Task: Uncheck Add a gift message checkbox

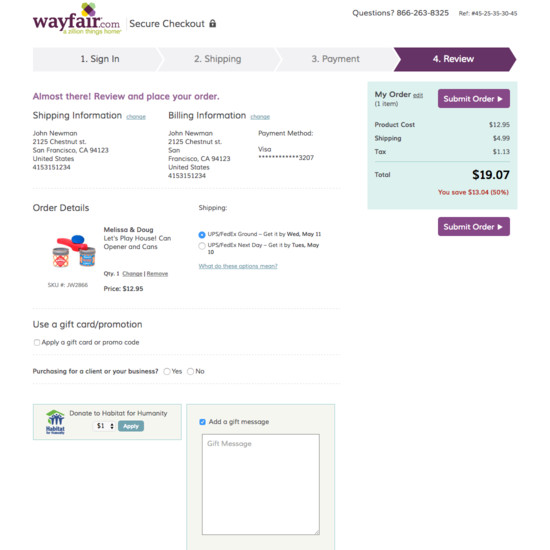Action: 202,422
